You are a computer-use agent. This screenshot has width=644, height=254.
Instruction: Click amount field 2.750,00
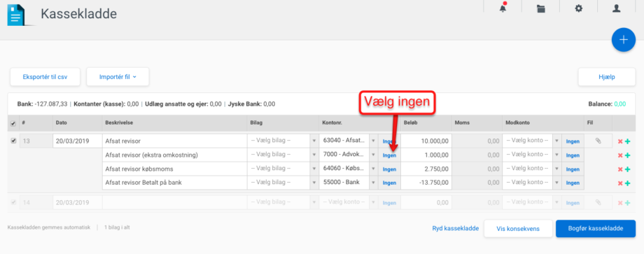pos(426,169)
